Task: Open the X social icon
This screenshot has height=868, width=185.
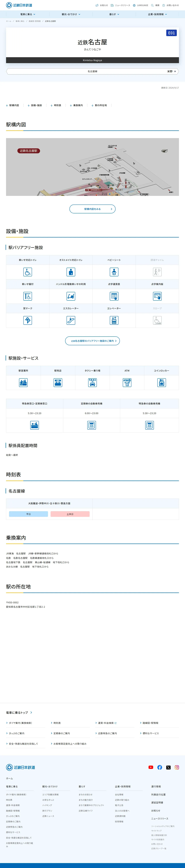Action: pyautogui.click(x=169, y=768)
